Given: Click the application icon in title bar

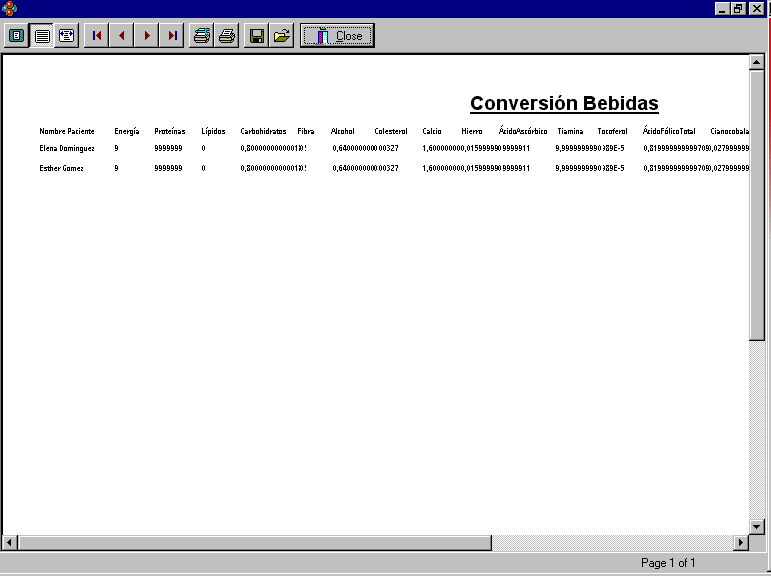Looking at the screenshot, I should pyautogui.click(x=9, y=8).
